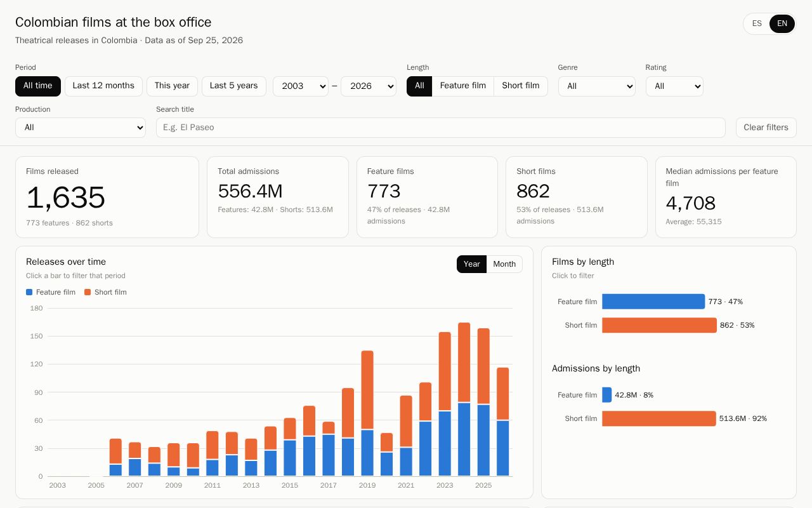Filter to Last 5 years
The height and width of the screenshot is (508, 812).
[x=234, y=86]
